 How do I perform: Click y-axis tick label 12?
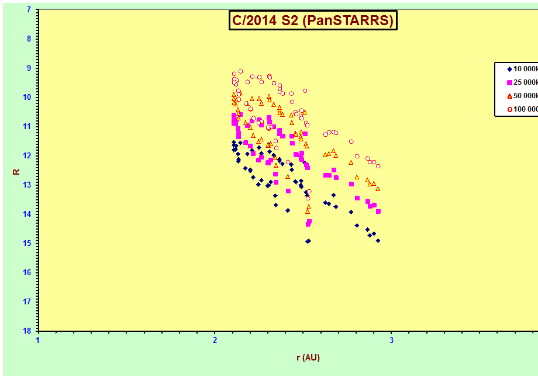(27, 156)
